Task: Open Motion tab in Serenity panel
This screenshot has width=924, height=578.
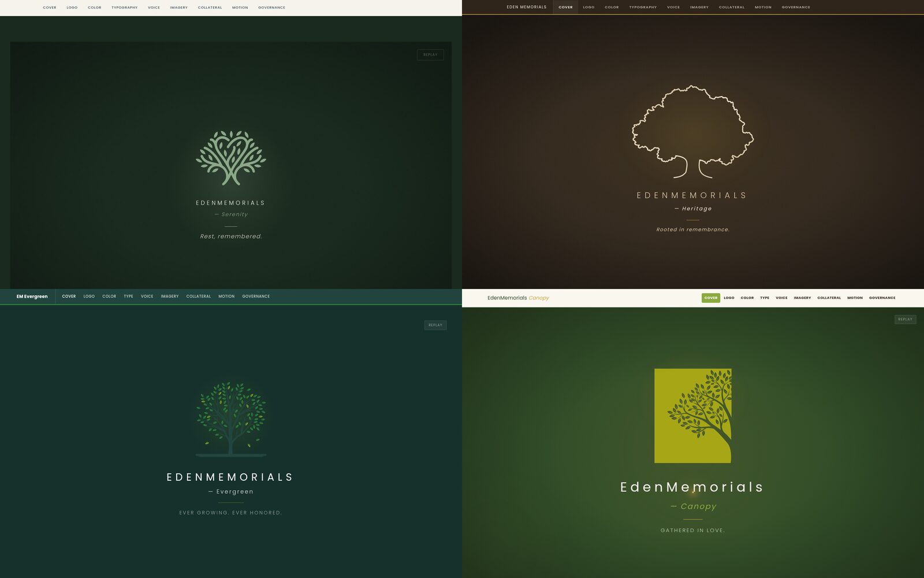Action: point(240,8)
